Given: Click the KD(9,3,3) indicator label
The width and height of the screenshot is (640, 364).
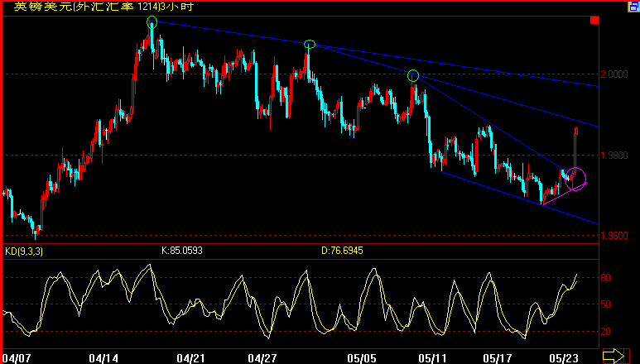Looking at the screenshot, I should [x=24, y=251].
